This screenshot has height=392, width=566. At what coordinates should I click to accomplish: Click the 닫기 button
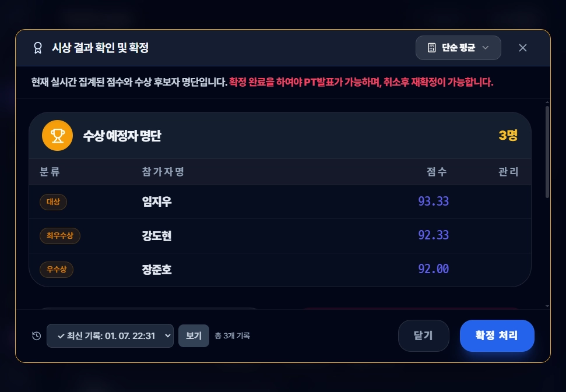coord(423,336)
